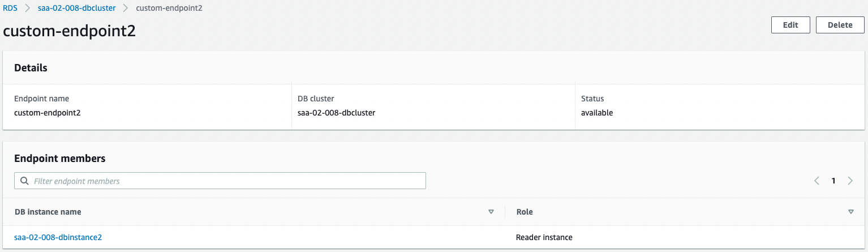
Task: Go to next page of endpoint members
Action: (x=850, y=181)
